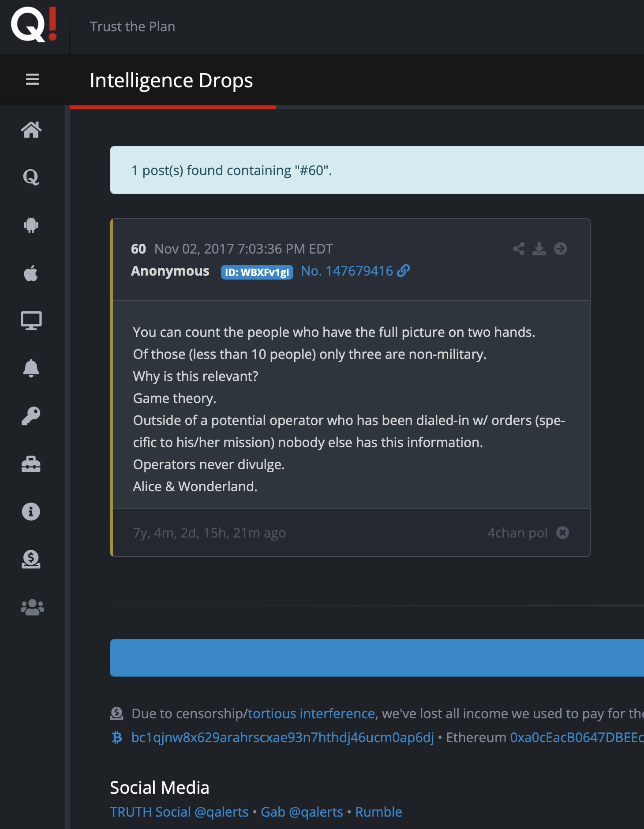Click post number 60 label
The height and width of the screenshot is (829, 644).
(x=139, y=249)
